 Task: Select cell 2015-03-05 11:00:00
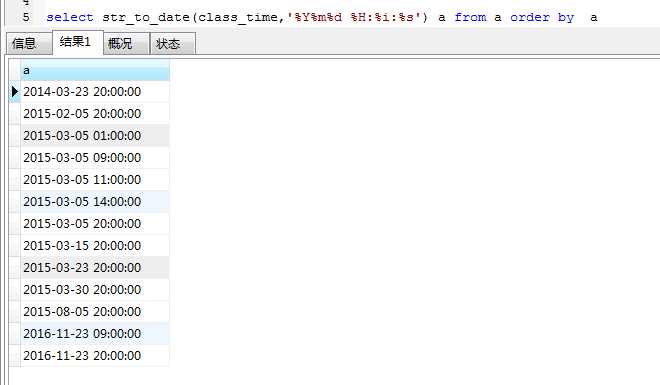tap(95, 180)
